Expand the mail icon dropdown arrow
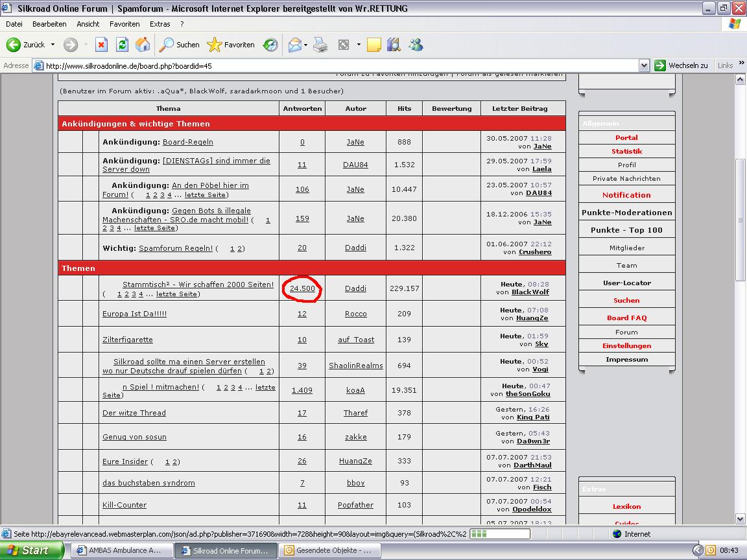This screenshot has height=560, width=747. click(306, 45)
